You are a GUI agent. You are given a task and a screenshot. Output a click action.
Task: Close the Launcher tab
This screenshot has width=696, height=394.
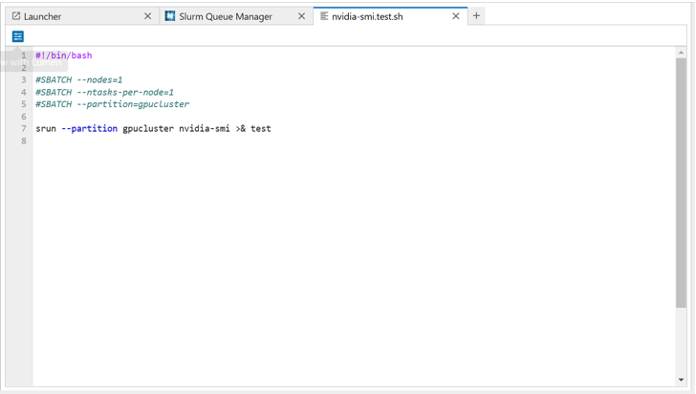click(148, 16)
